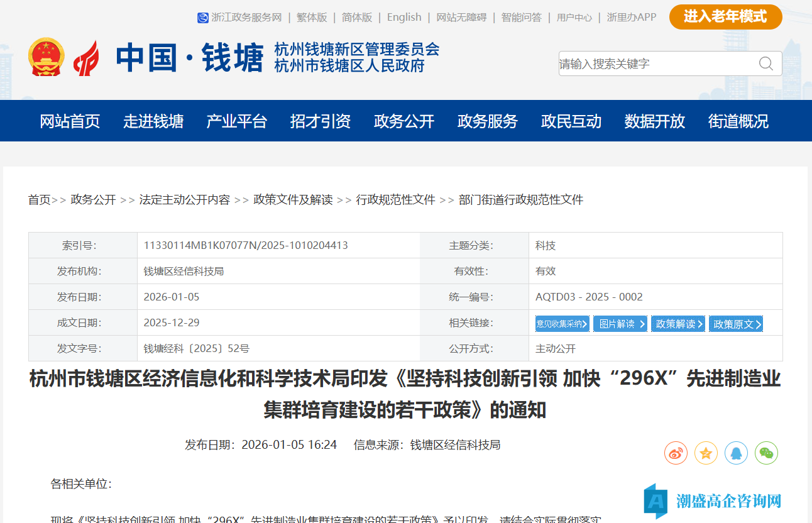Open the 数据开放 menu item
Screen dimensions: 812x523
pos(655,121)
